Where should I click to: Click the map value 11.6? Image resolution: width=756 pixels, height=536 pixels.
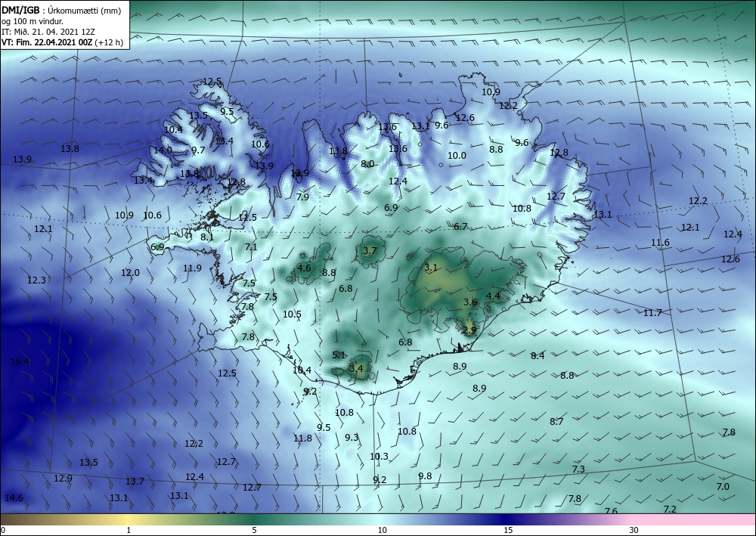coord(660,243)
